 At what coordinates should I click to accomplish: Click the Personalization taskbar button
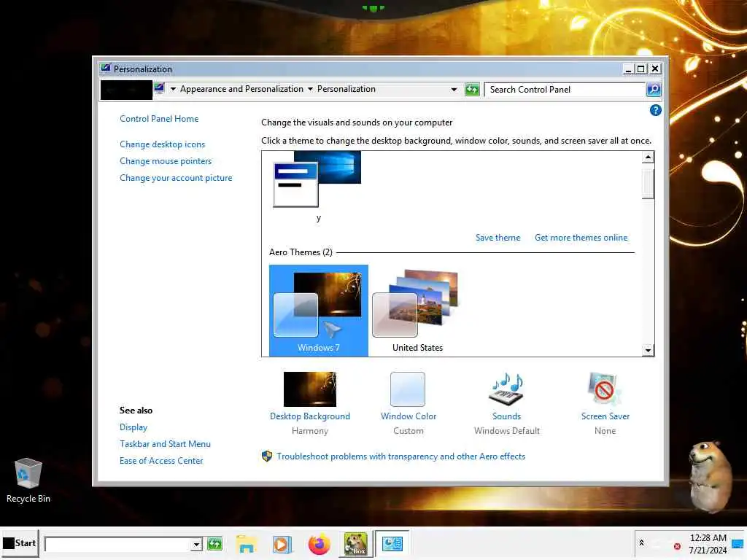pos(392,544)
